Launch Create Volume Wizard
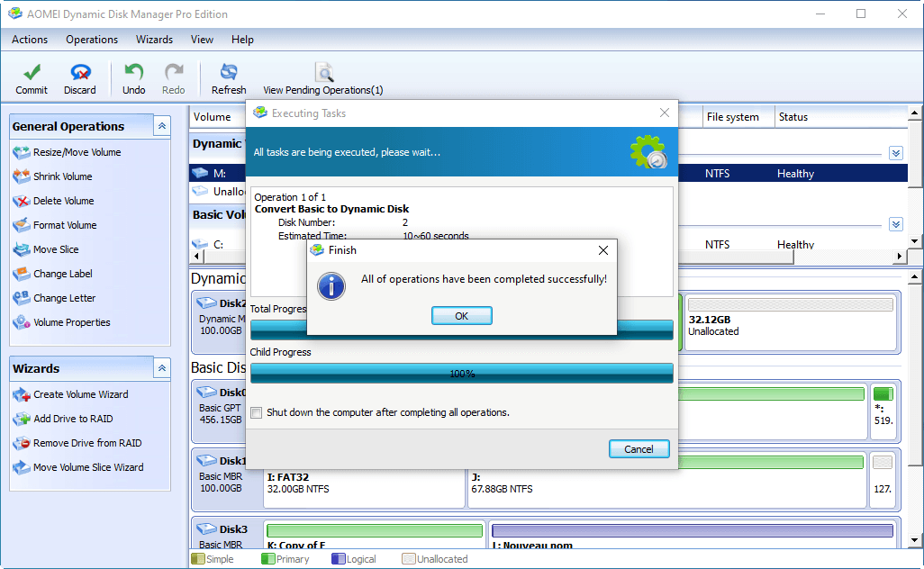 70,394
